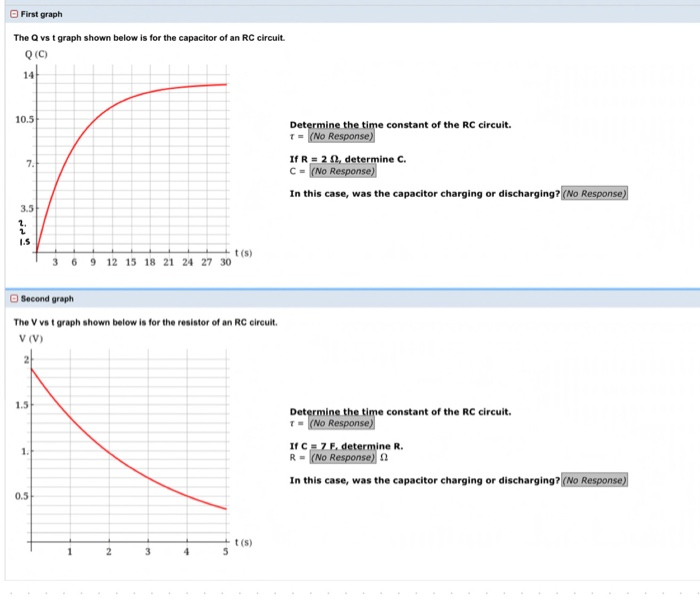This screenshot has width=700, height=599.
Task: Click the Q vs t graph image
Action: click(133, 159)
